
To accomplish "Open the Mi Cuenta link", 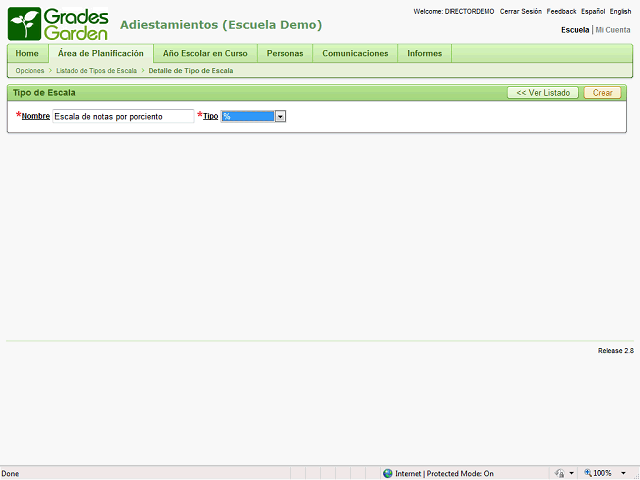I will (x=613, y=30).
